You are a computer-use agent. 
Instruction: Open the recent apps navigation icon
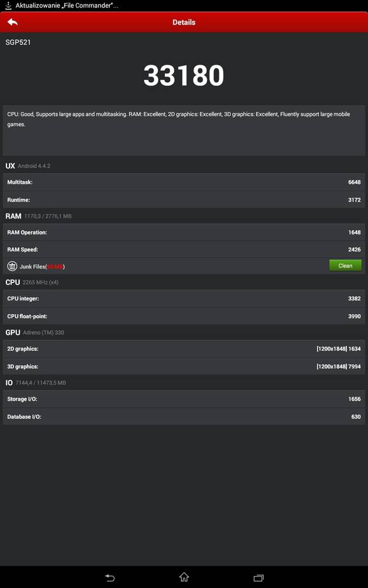[x=258, y=577]
